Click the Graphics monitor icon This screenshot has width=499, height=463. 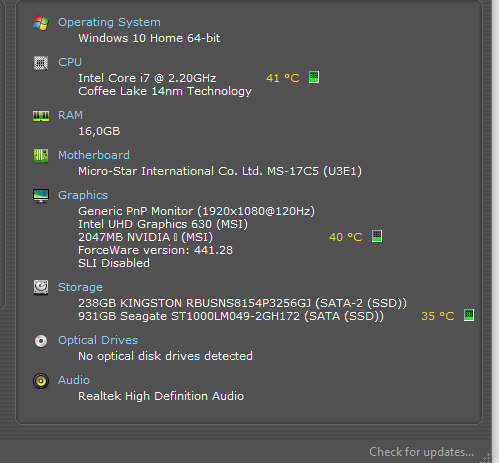(x=41, y=196)
